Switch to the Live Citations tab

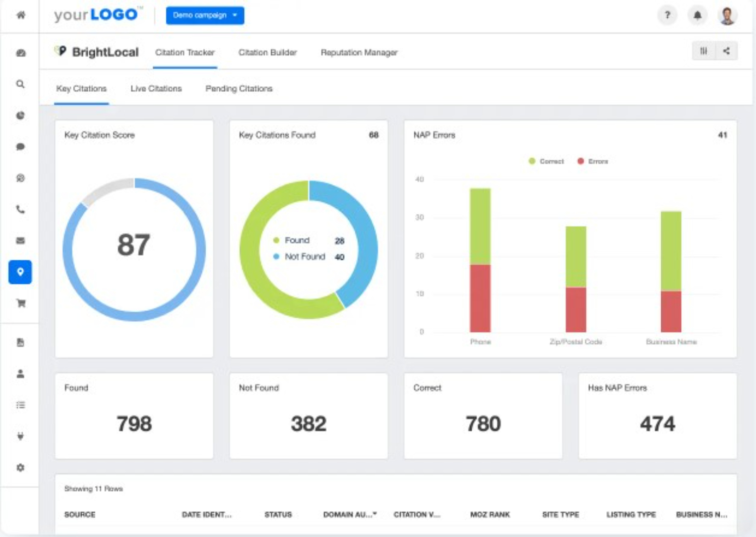[x=156, y=89]
